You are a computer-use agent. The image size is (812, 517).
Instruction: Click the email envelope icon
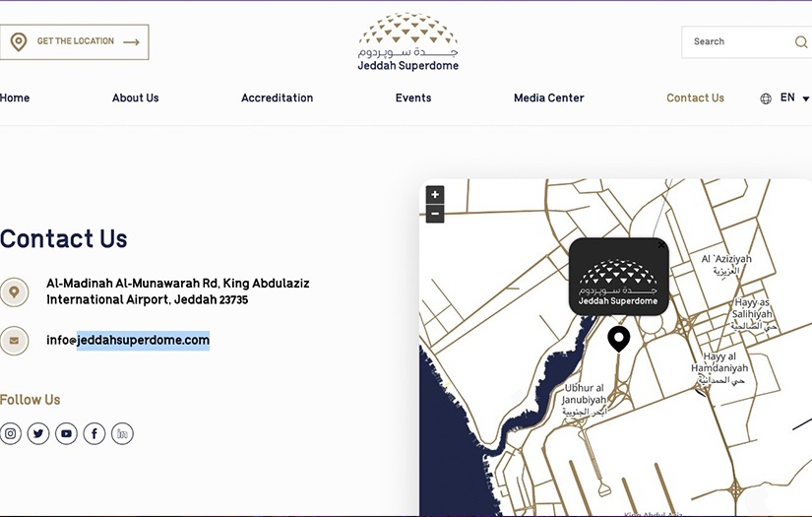(x=14, y=341)
